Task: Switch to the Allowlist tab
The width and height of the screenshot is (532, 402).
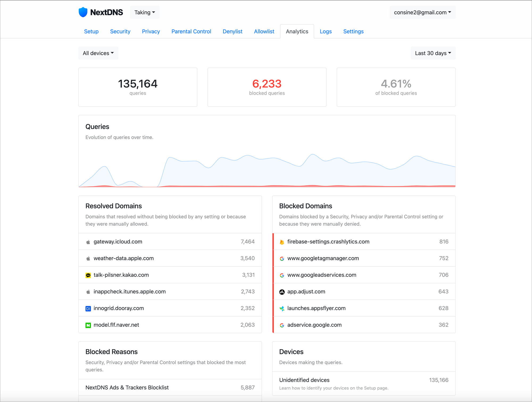Action: pos(264,31)
